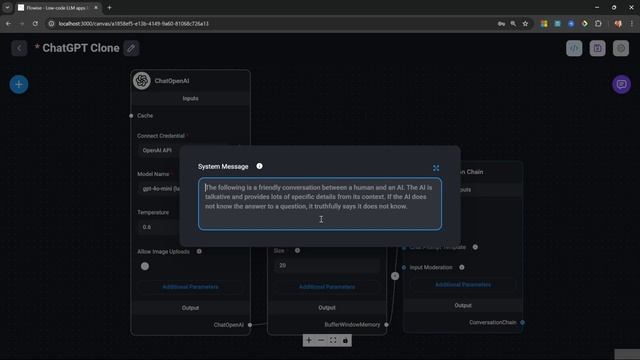640x360 pixels.
Task: Show Input Moderation info tooltip
Action: (462, 267)
